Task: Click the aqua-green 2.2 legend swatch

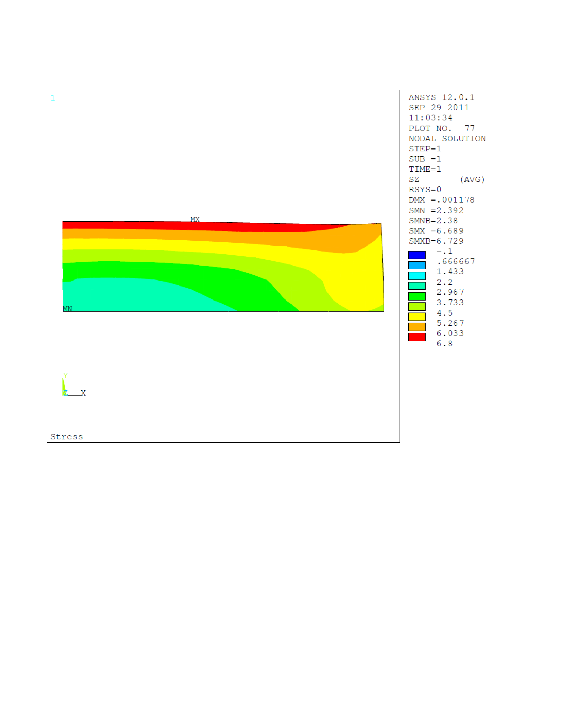Action: click(417, 286)
